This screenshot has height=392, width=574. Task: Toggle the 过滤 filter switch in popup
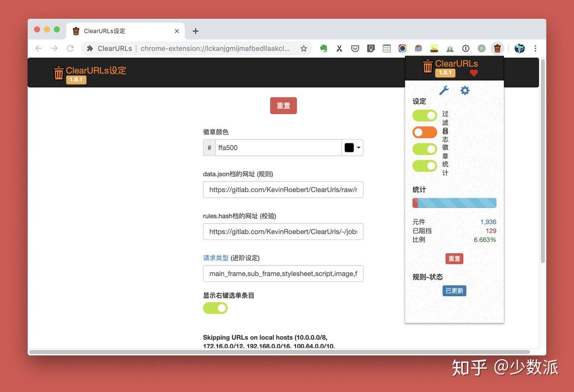point(425,116)
